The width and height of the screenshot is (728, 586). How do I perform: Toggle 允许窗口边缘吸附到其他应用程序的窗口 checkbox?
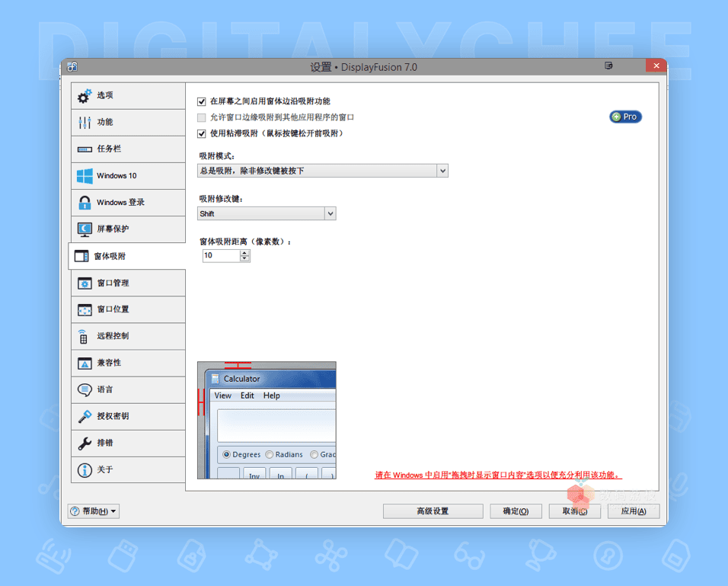point(202,117)
